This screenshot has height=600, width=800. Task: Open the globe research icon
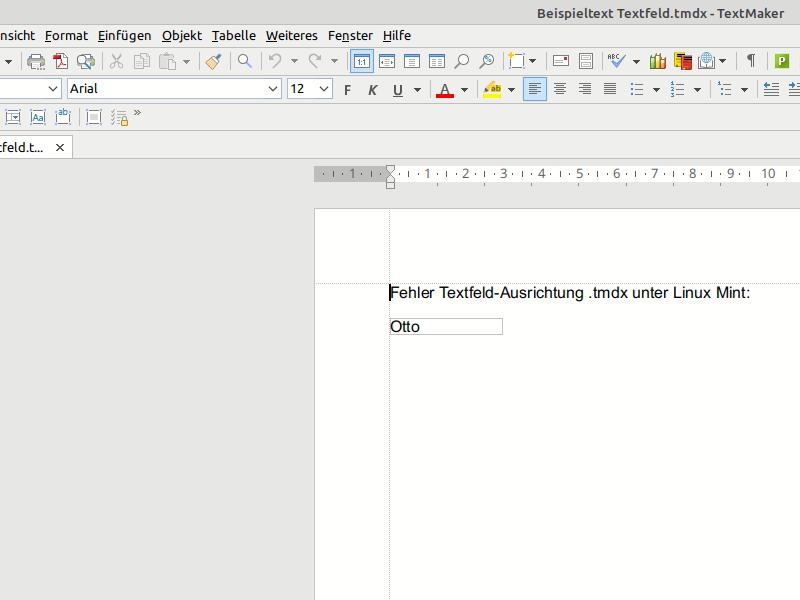pyautogui.click(x=707, y=62)
